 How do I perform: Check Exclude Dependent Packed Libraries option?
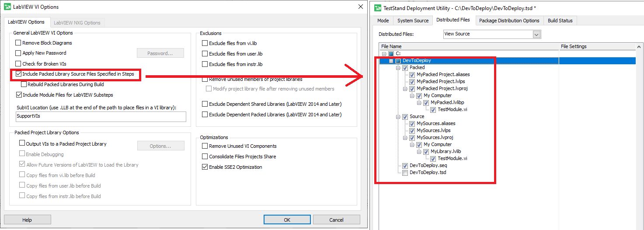205,115
